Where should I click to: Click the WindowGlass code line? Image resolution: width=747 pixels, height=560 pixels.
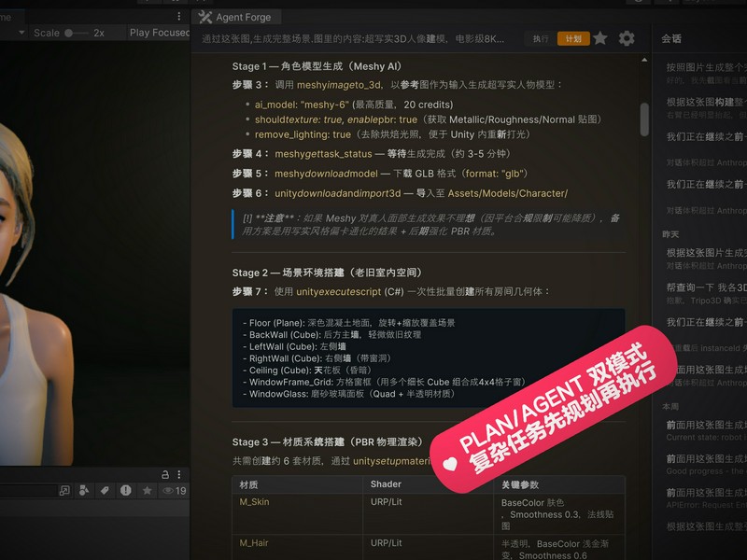348,394
